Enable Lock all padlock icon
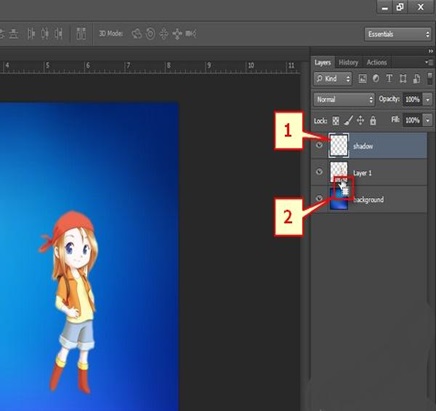This screenshot has width=436, height=411. (x=373, y=120)
